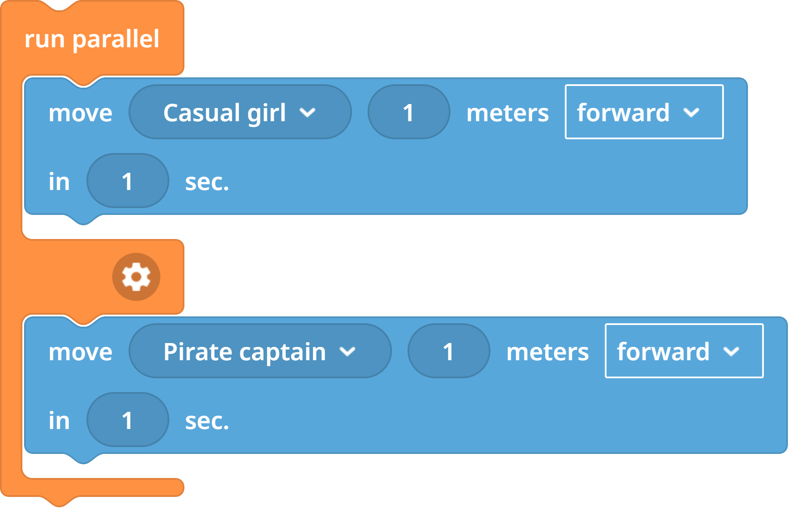The width and height of the screenshot is (812, 521).
Task: Click the meters label in Casual girl block
Action: (x=508, y=113)
